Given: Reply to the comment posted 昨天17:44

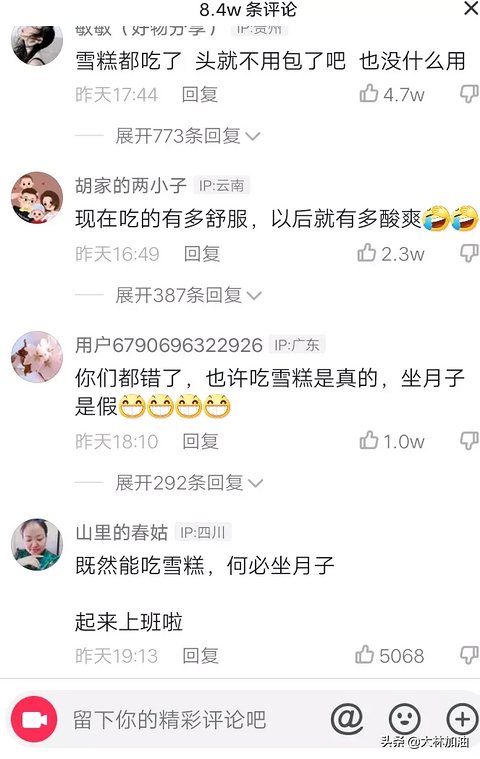Looking at the screenshot, I should [x=200, y=94].
